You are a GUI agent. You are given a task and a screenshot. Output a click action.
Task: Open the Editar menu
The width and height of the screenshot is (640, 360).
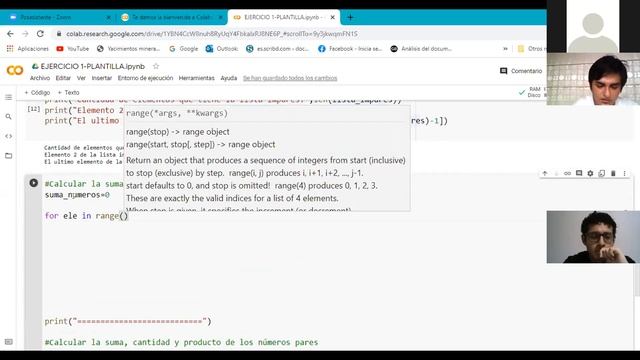pos(63,78)
